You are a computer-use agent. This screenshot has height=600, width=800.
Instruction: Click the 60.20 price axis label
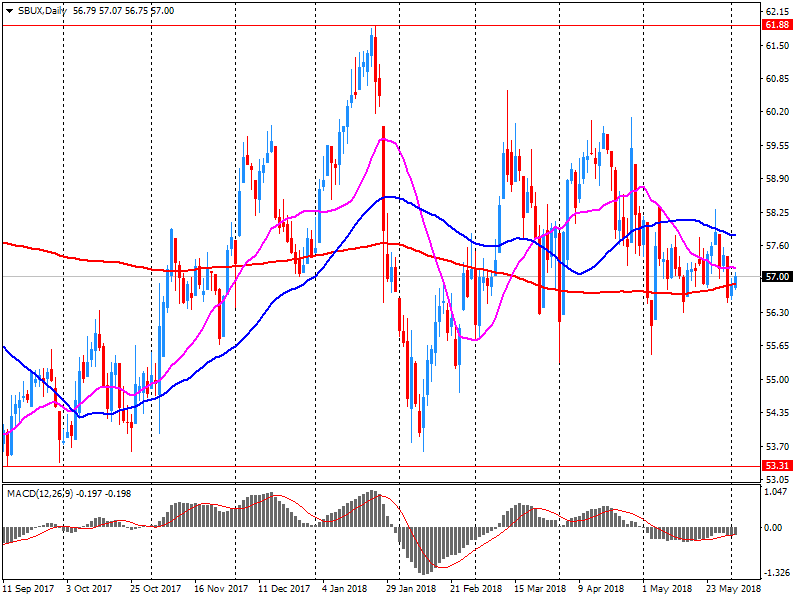point(777,112)
